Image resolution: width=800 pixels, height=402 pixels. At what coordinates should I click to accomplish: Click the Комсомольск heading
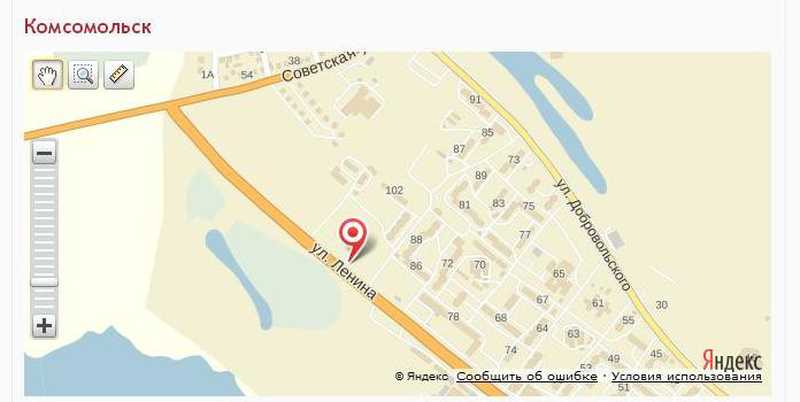pyautogui.click(x=88, y=27)
